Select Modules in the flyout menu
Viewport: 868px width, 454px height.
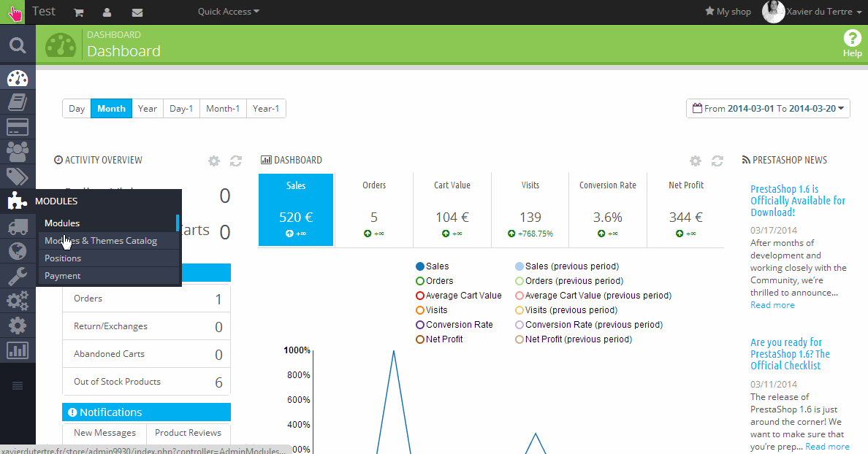[x=108, y=223]
